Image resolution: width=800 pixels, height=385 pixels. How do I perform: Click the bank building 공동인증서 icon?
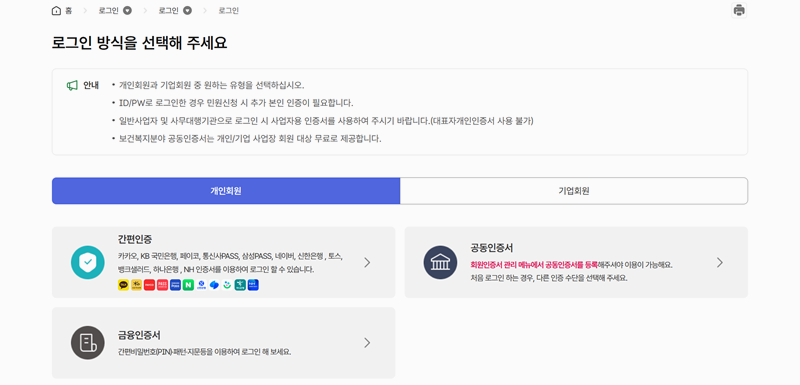click(x=440, y=263)
